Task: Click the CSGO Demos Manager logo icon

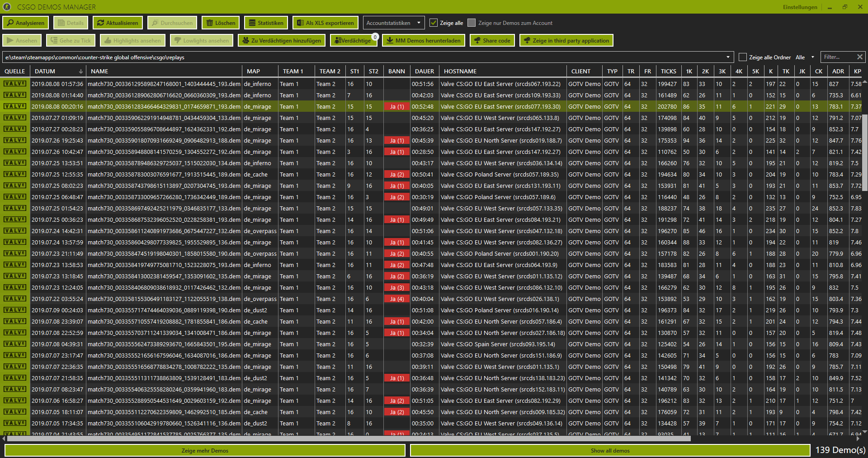Action: (7, 7)
